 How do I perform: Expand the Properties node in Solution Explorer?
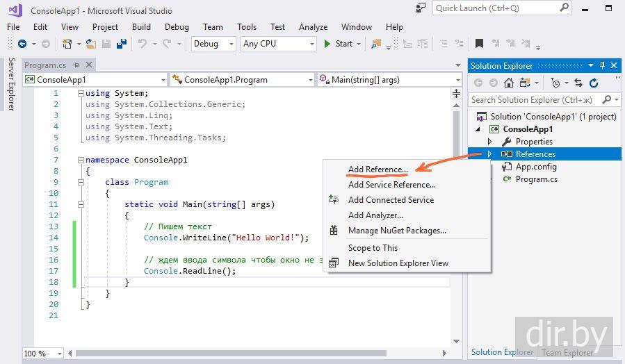(x=490, y=142)
